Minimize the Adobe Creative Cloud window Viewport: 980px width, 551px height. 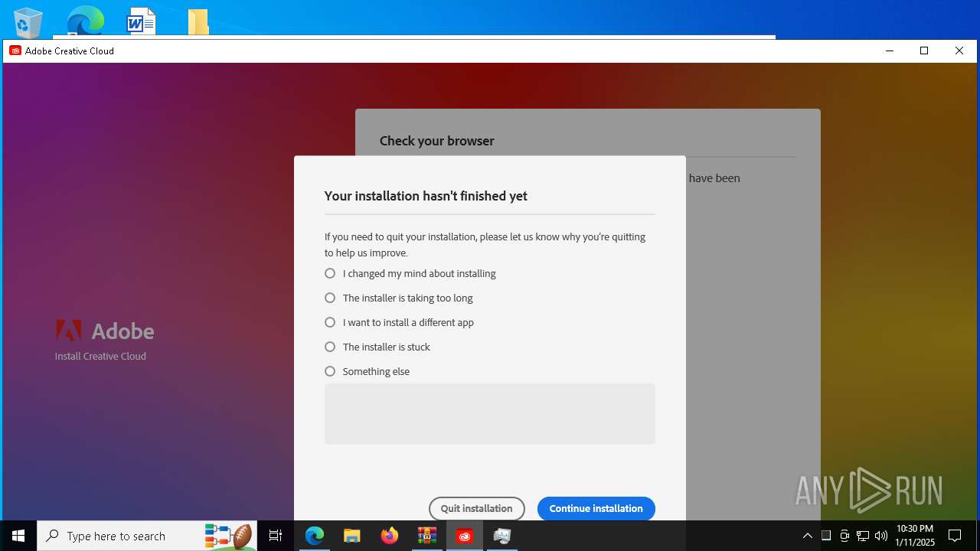pos(890,51)
